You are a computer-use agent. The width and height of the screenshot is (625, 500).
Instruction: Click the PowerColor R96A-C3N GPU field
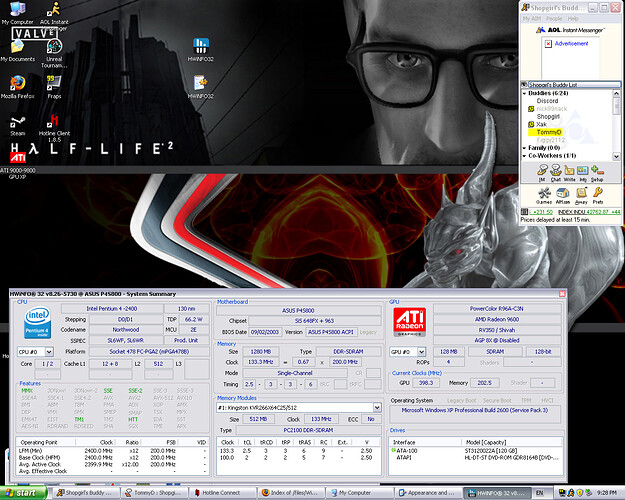click(x=497, y=309)
